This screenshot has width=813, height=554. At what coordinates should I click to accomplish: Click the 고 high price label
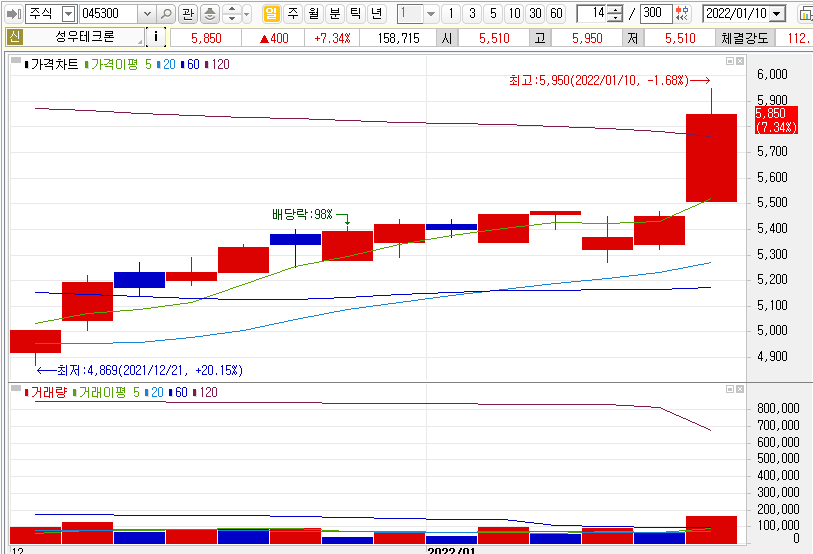tap(540, 38)
